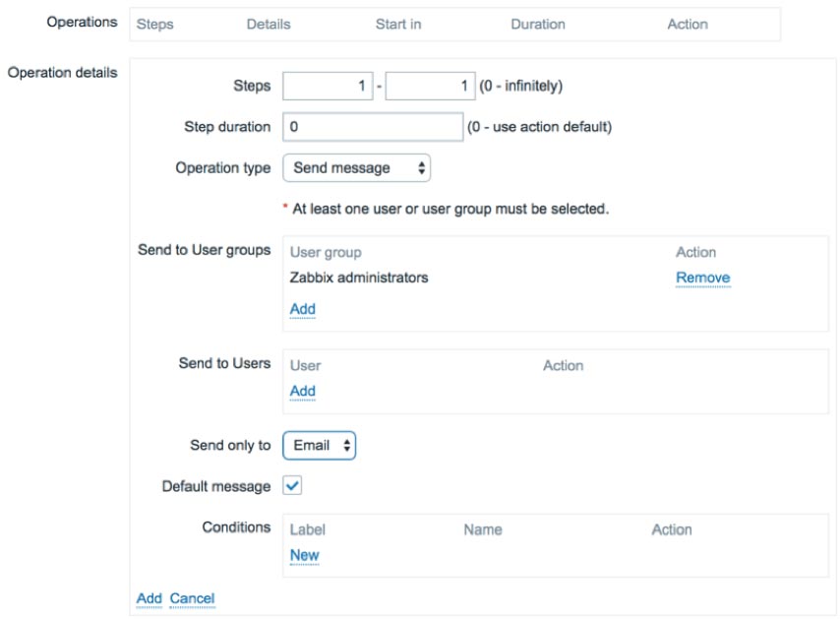
Task: Toggle the Default message checkbox
Action: coord(292,485)
